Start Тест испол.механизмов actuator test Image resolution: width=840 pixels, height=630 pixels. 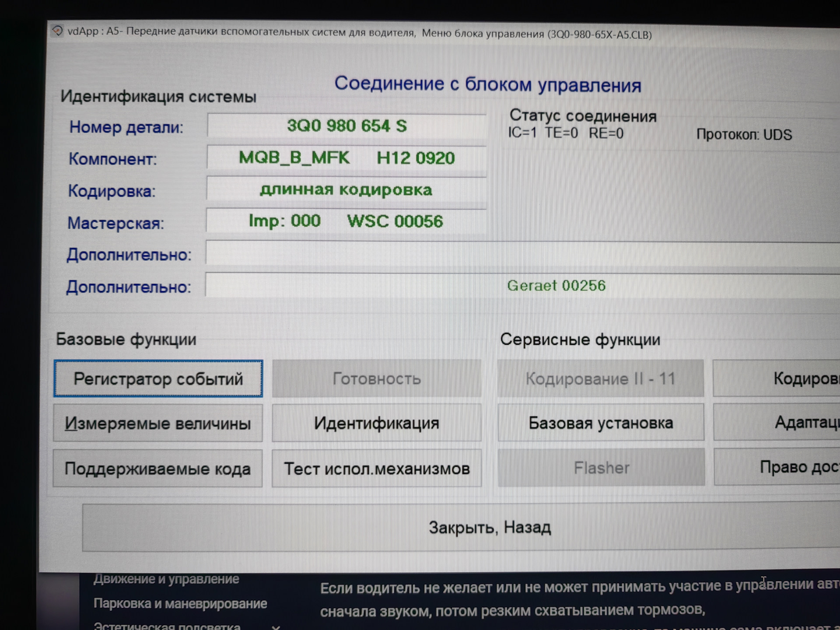[x=377, y=468]
